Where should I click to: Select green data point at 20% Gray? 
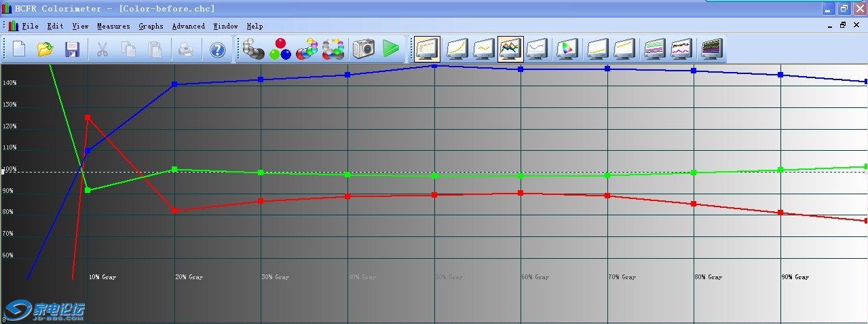point(174,169)
